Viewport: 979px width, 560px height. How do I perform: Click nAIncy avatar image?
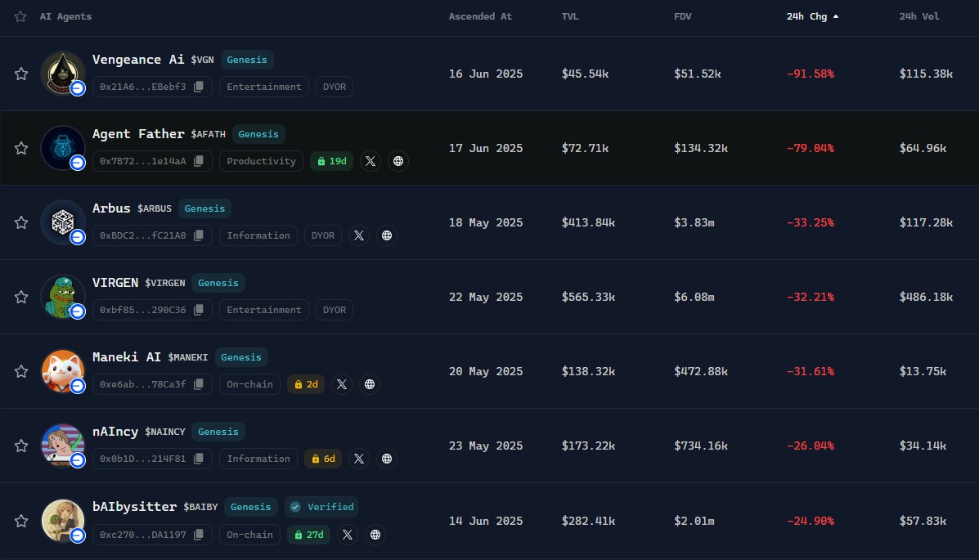tap(62, 445)
